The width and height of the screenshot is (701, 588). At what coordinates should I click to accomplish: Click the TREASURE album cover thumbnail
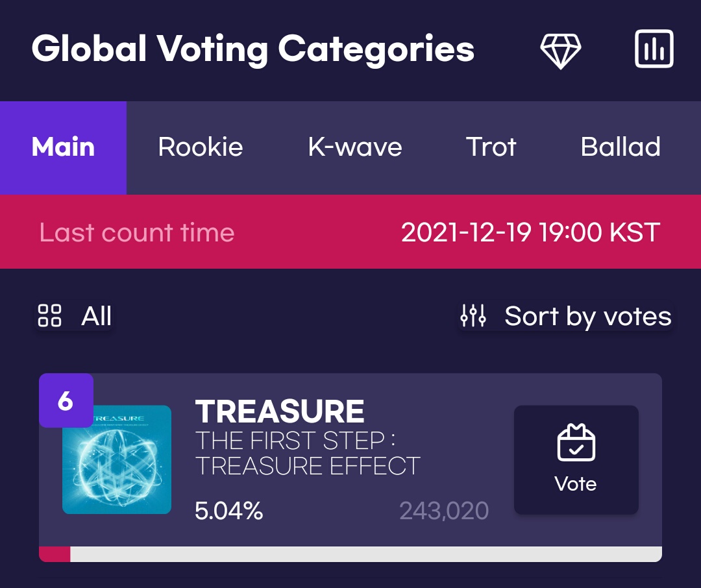117,459
